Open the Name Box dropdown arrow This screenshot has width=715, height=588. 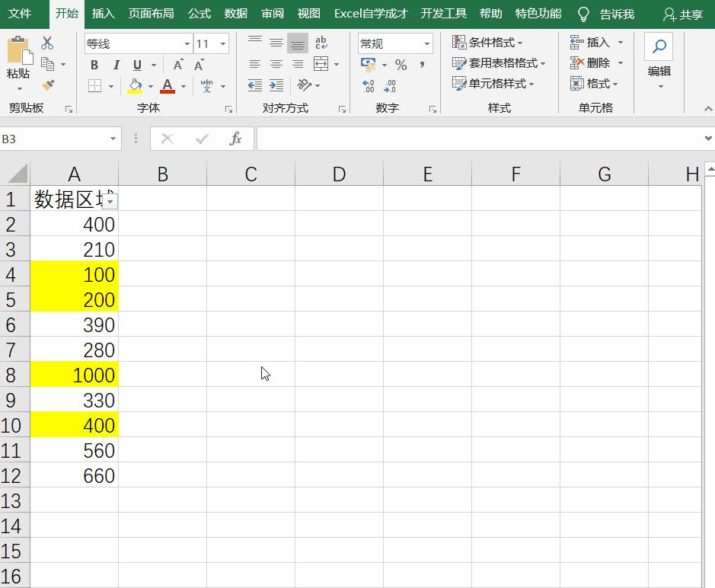click(113, 139)
